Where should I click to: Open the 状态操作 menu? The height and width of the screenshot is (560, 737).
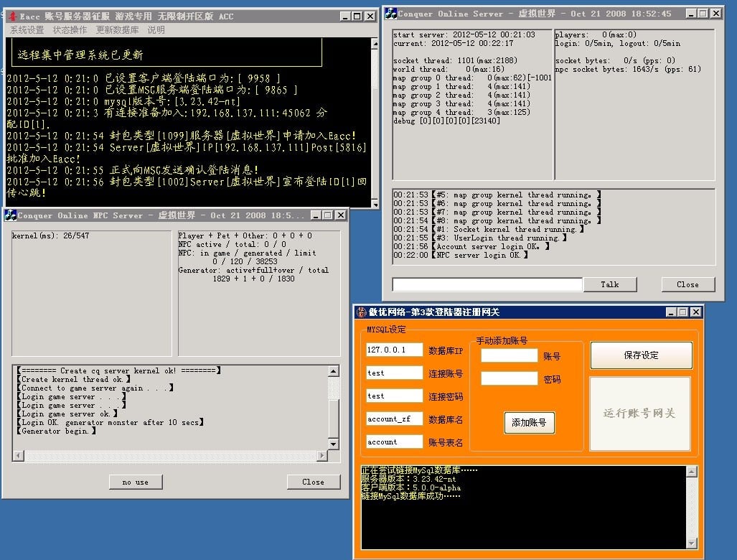[70, 30]
